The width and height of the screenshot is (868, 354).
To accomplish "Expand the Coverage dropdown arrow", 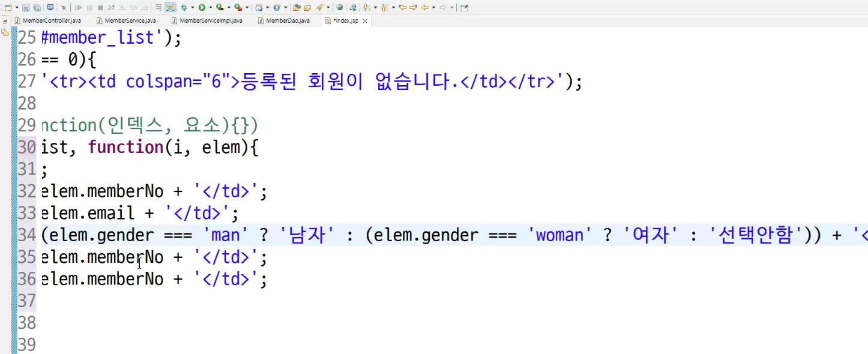I will [229, 8].
